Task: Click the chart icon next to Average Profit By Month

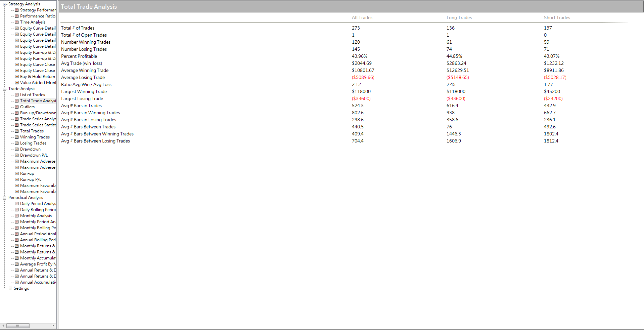Action: click(17, 264)
